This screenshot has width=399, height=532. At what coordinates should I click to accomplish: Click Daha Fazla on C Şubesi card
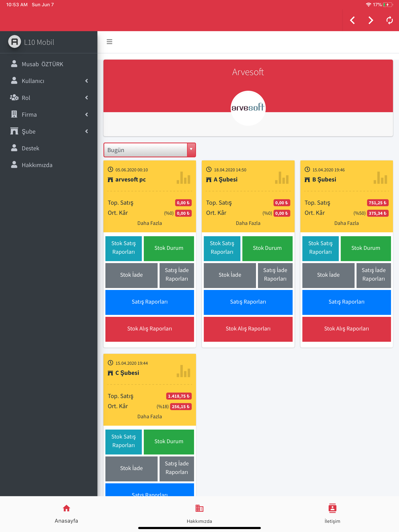tap(149, 417)
